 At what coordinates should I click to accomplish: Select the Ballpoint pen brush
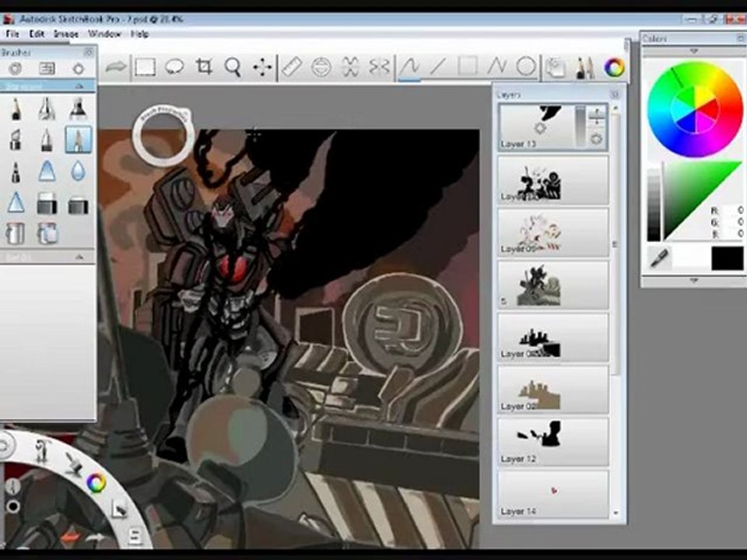click(x=47, y=140)
